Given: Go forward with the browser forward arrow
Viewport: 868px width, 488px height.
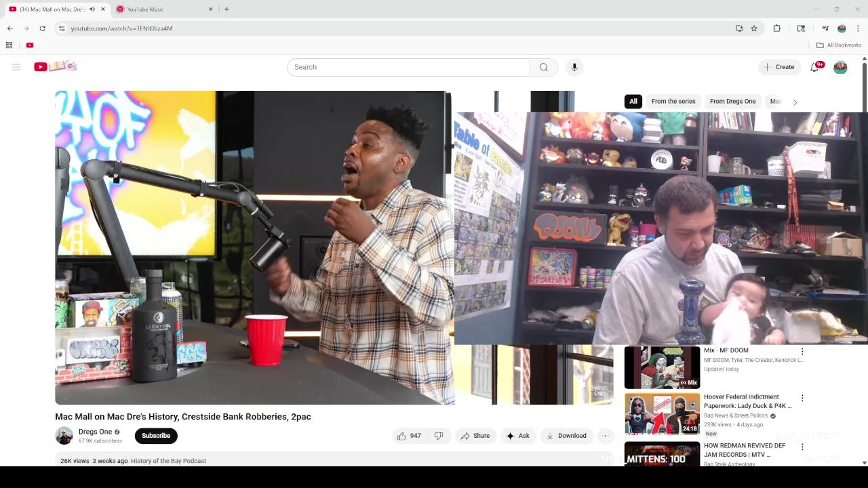Looking at the screenshot, I should point(26,28).
